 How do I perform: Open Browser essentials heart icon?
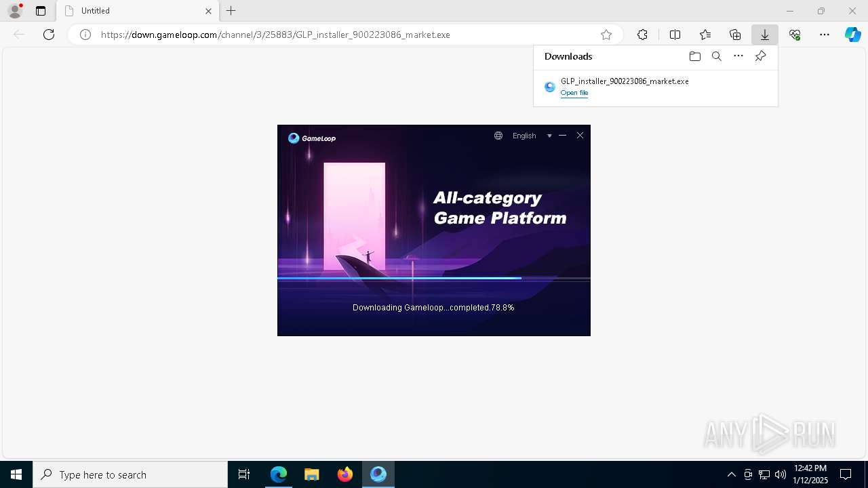click(x=795, y=35)
